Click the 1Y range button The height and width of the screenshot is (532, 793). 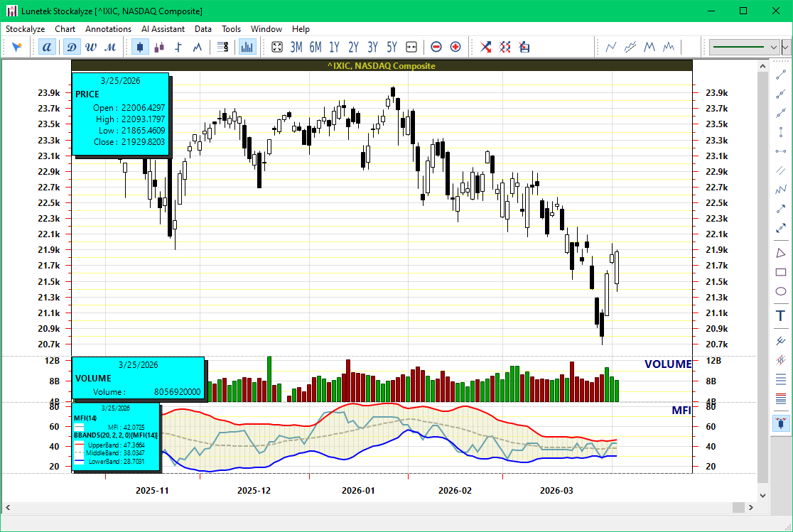coord(333,46)
